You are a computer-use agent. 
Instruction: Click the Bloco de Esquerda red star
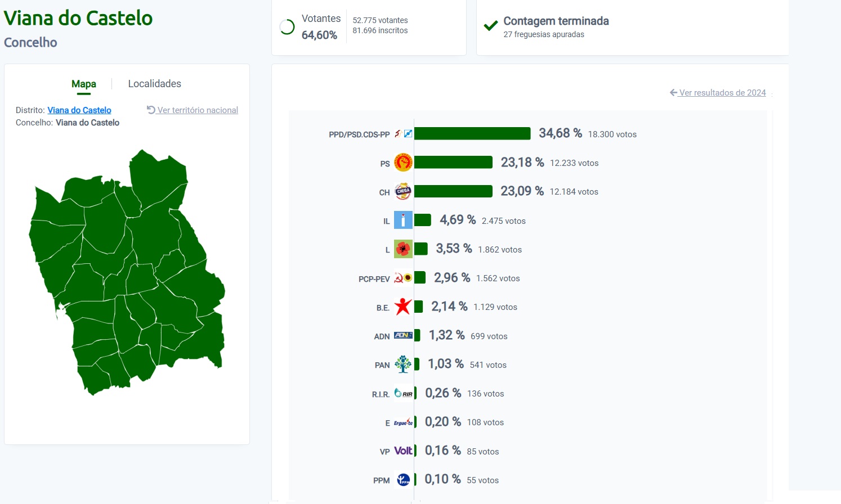pos(403,307)
